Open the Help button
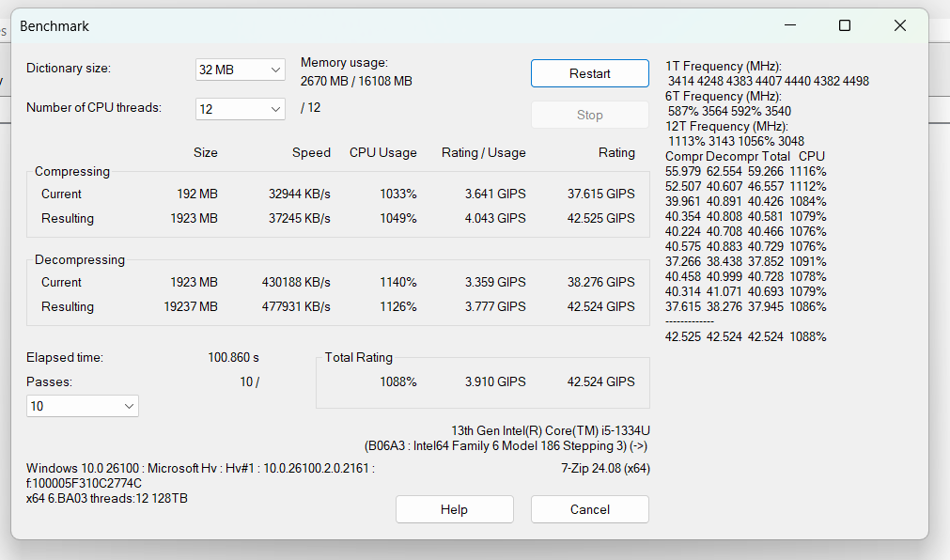 pyautogui.click(x=455, y=509)
